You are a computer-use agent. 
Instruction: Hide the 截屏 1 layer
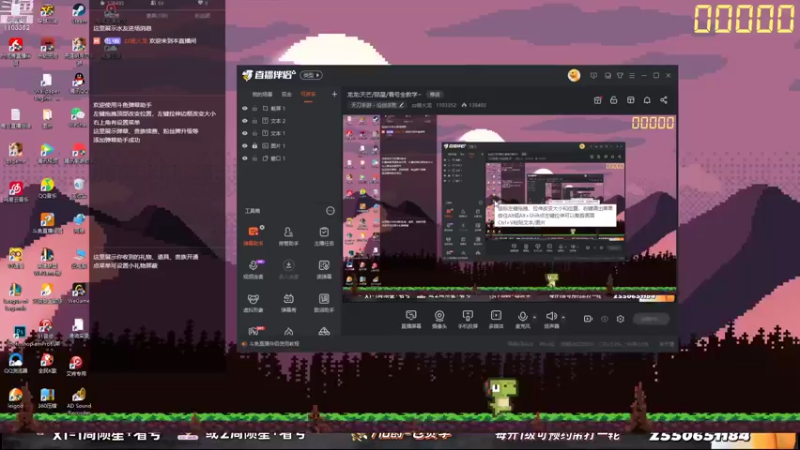pyautogui.click(x=245, y=109)
